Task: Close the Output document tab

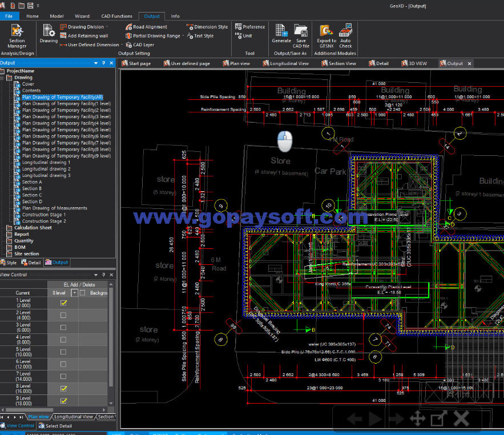Action: [x=469, y=64]
